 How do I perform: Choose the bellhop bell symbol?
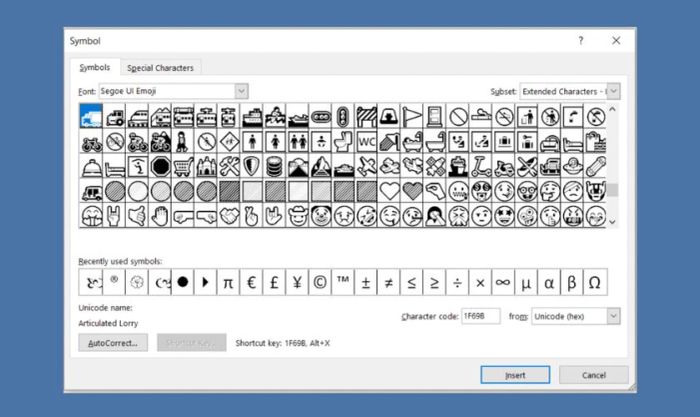tap(91, 166)
